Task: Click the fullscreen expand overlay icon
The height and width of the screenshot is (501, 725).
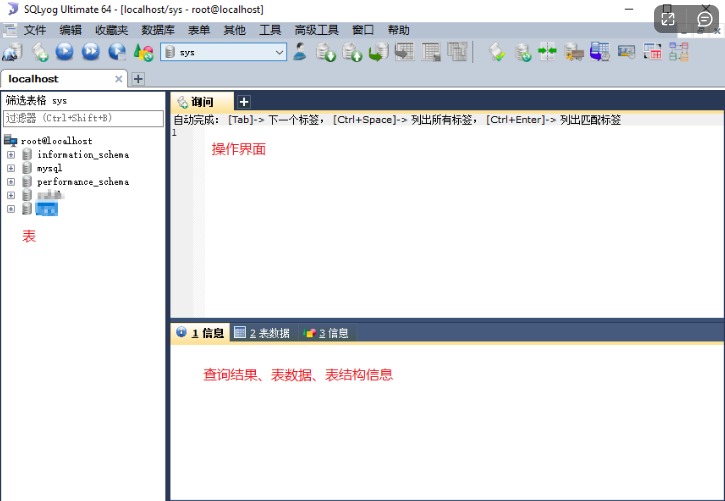Action: click(668, 19)
